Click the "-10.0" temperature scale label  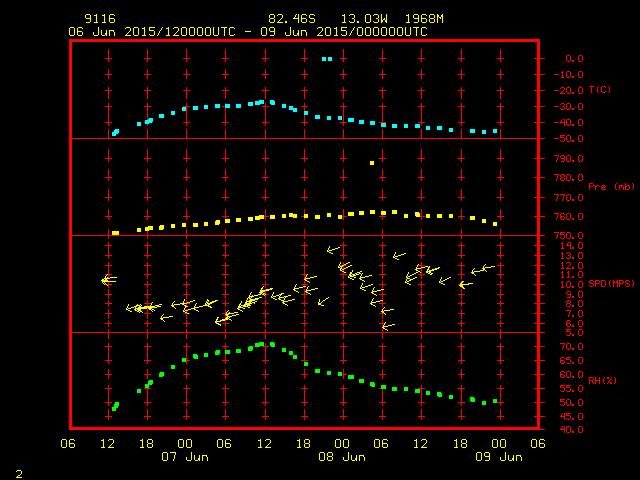pyautogui.click(x=569, y=75)
